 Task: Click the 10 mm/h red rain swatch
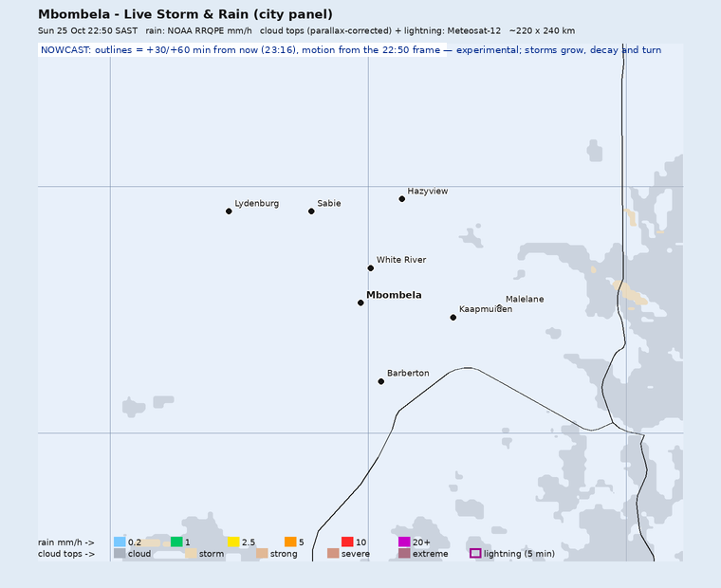(347, 542)
